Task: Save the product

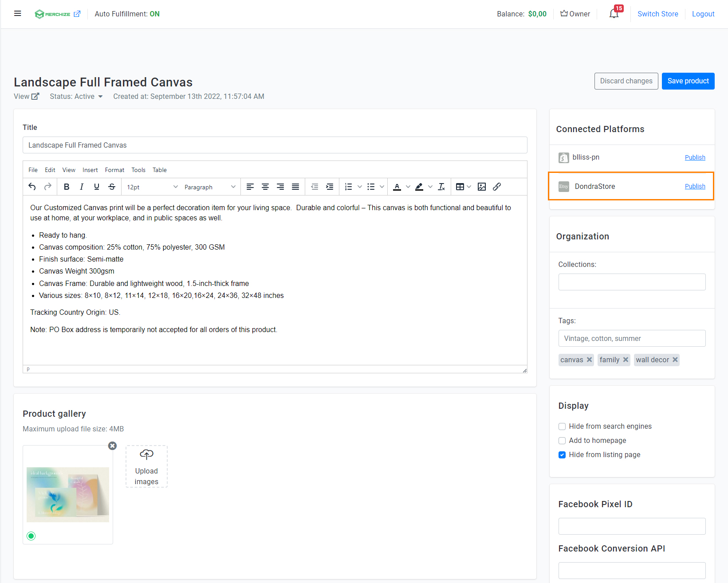Action: [688, 81]
